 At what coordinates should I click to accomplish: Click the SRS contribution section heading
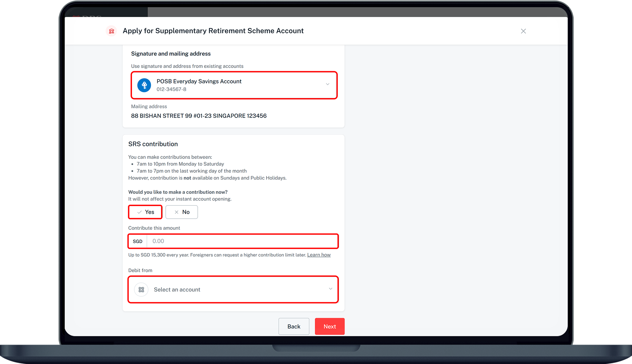(153, 144)
